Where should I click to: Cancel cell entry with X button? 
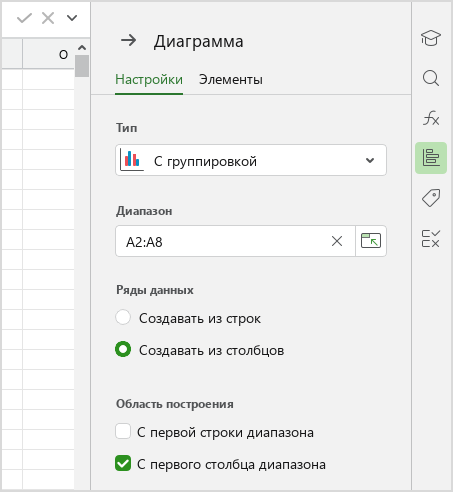click(48, 18)
